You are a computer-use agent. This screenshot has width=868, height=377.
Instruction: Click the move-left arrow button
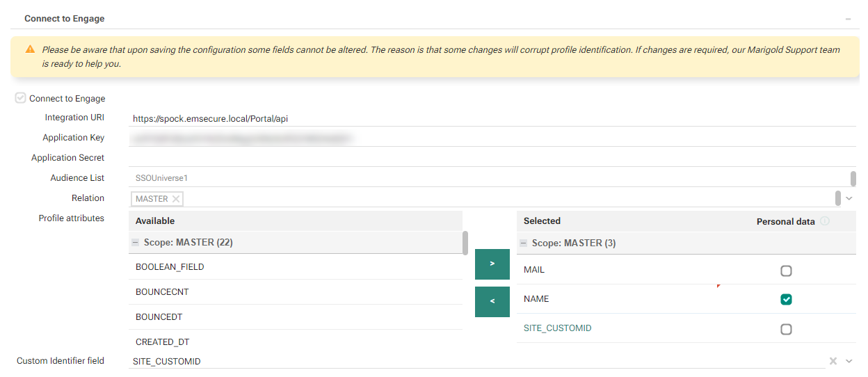(492, 301)
